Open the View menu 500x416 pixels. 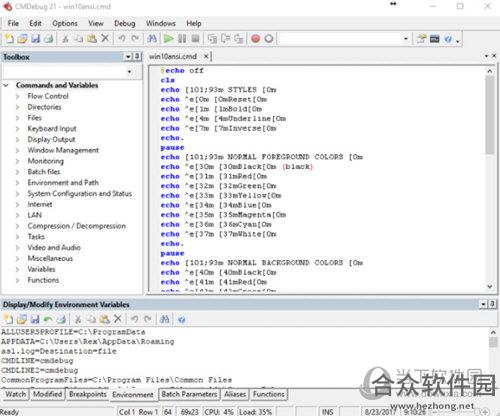(96, 23)
